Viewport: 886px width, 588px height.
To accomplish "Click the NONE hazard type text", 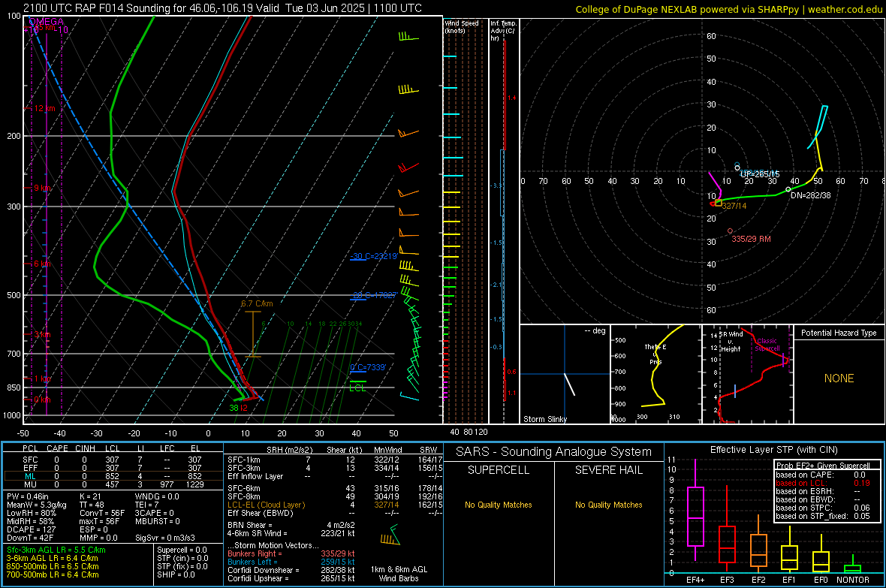I will coord(839,378).
